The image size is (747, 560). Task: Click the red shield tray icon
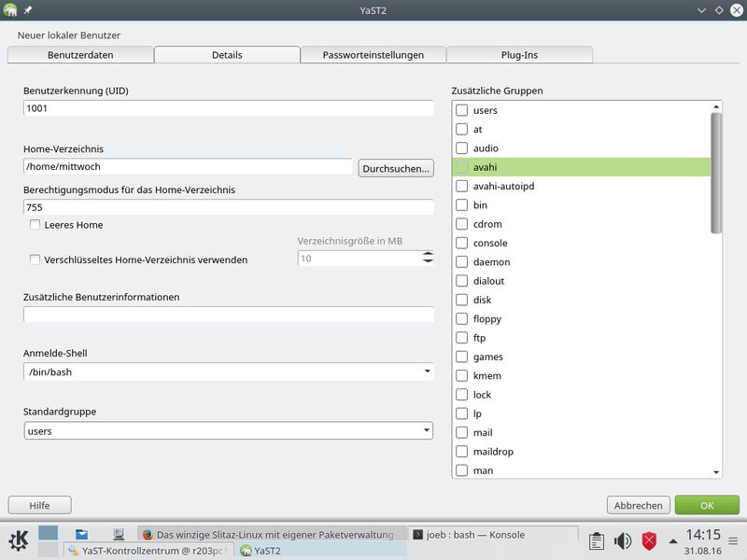649,541
